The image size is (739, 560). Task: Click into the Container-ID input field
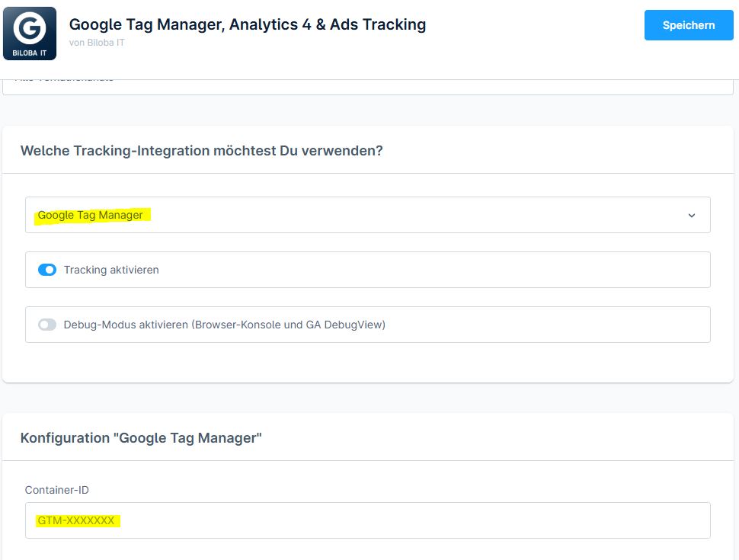pos(368,520)
